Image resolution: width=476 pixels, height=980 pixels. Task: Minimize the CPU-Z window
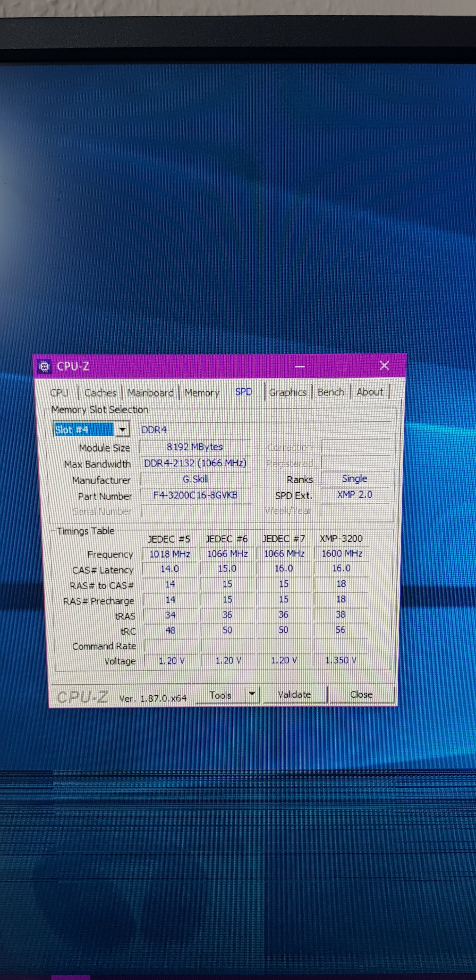click(300, 366)
